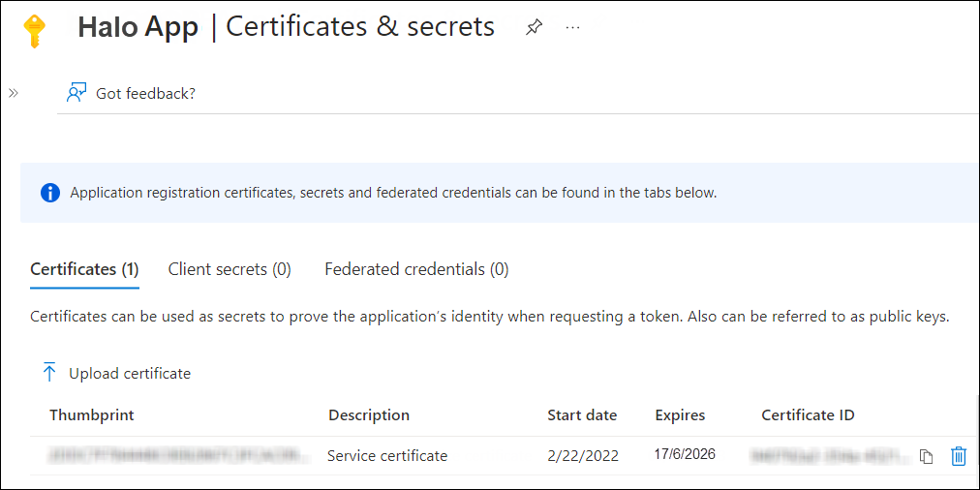Click the upload arrow icon

pos(49,373)
